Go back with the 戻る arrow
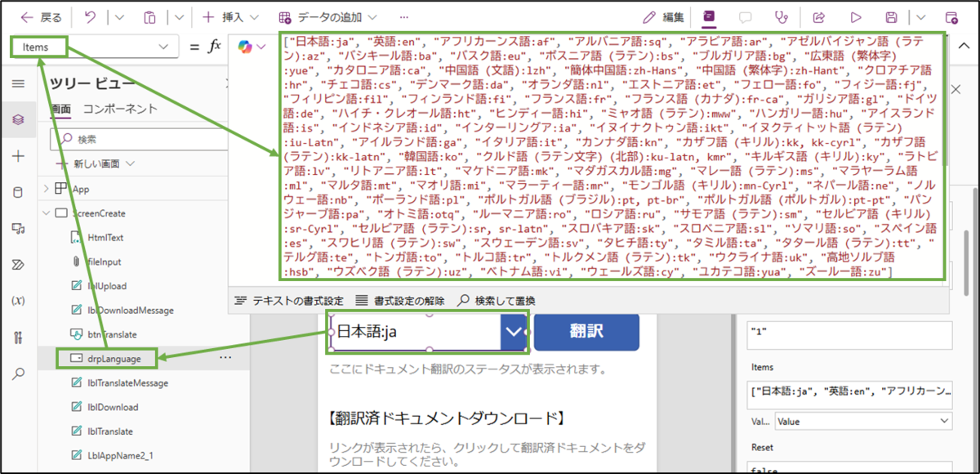 (x=39, y=16)
